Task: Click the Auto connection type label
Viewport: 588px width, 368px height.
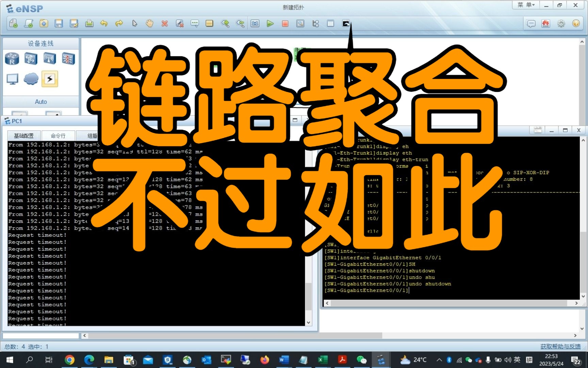Action: pyautogui.click(x=41, y=102)
